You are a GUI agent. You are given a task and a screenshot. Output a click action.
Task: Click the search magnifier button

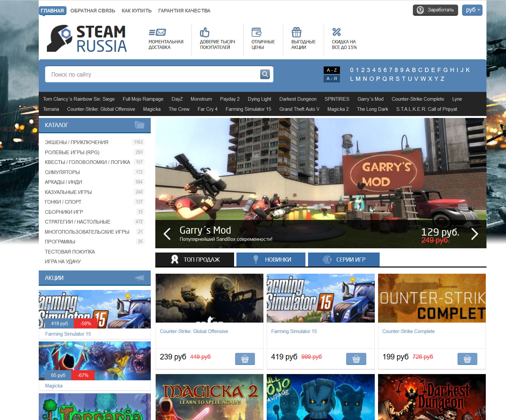click(x=265, y=74)
